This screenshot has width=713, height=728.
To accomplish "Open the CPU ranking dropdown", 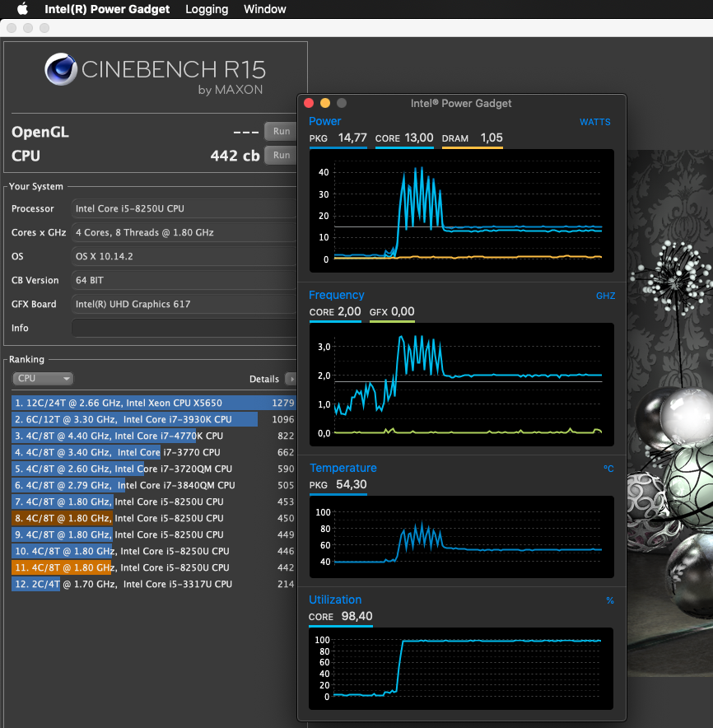I will tap(43, 378).
